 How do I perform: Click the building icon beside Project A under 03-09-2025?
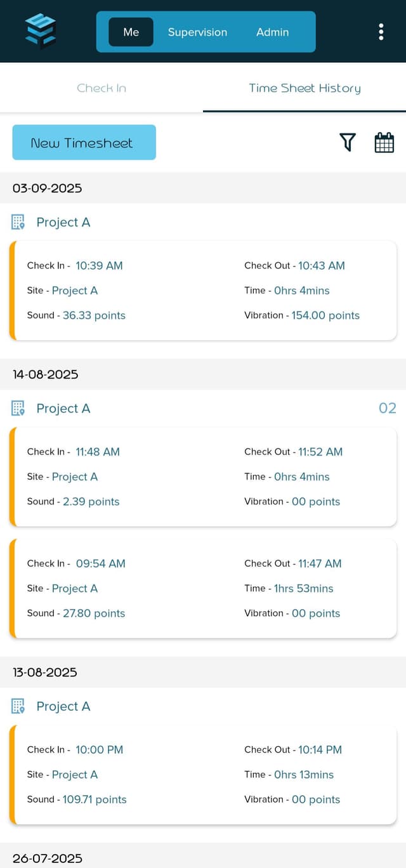(x=18, y=222)
